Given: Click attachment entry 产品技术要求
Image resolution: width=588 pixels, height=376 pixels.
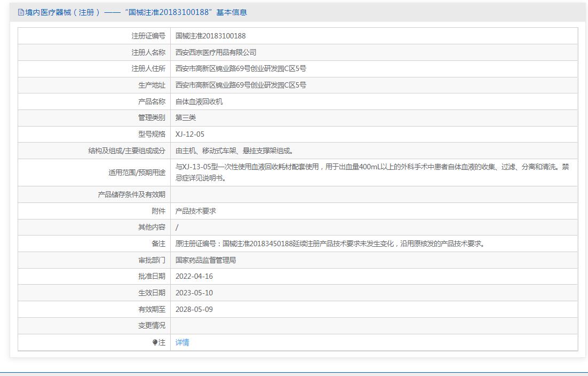Looking at the screenshot, I should pos(196,211).
